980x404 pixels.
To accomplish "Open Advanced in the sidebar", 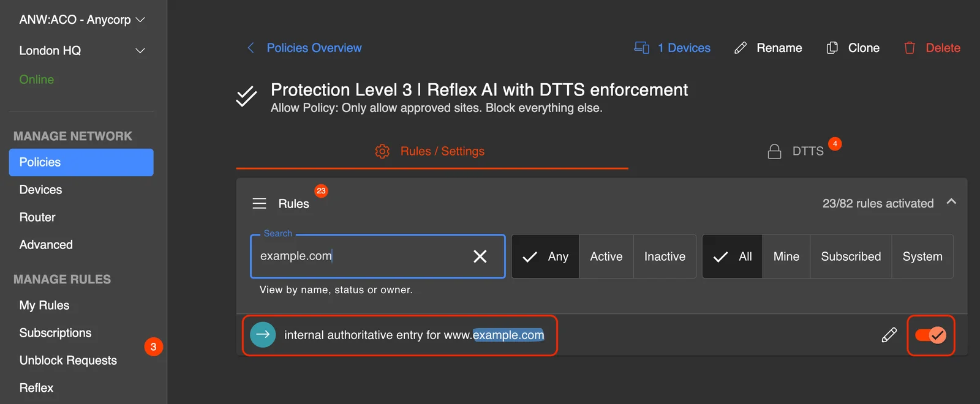I will point(81,245).
